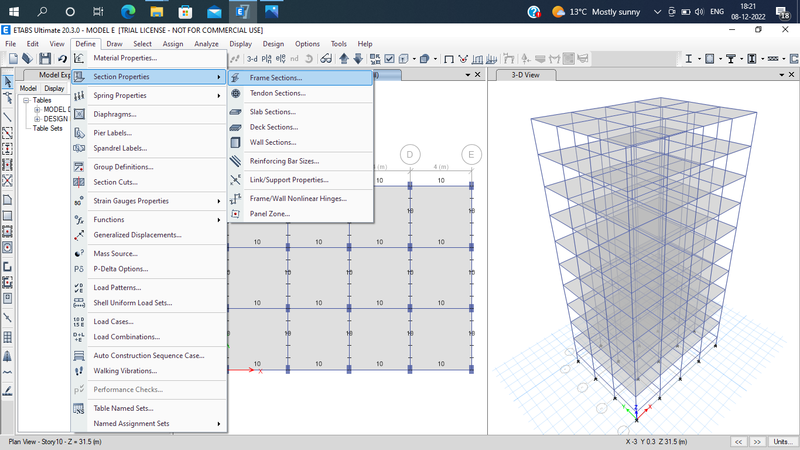This screenshot has width=800, height=450.
Task: Choose Mass Source menu entry
Action: tap(149, 254)
